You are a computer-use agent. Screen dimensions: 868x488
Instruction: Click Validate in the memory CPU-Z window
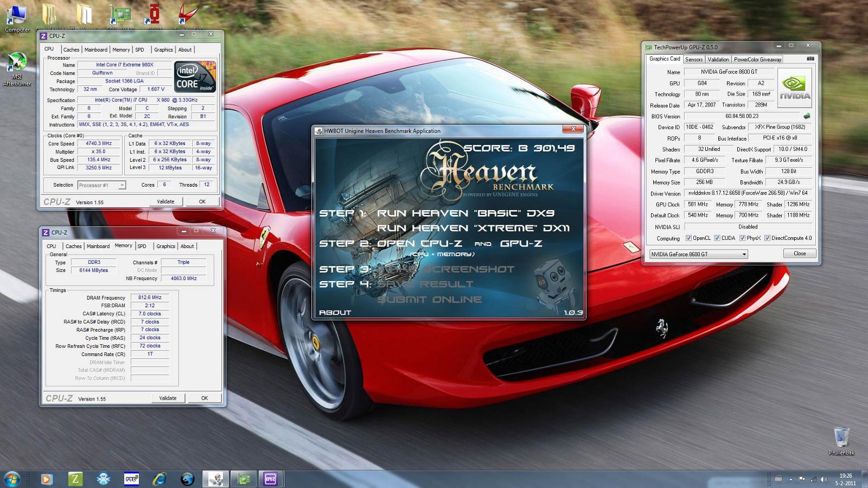click(168, 398)
